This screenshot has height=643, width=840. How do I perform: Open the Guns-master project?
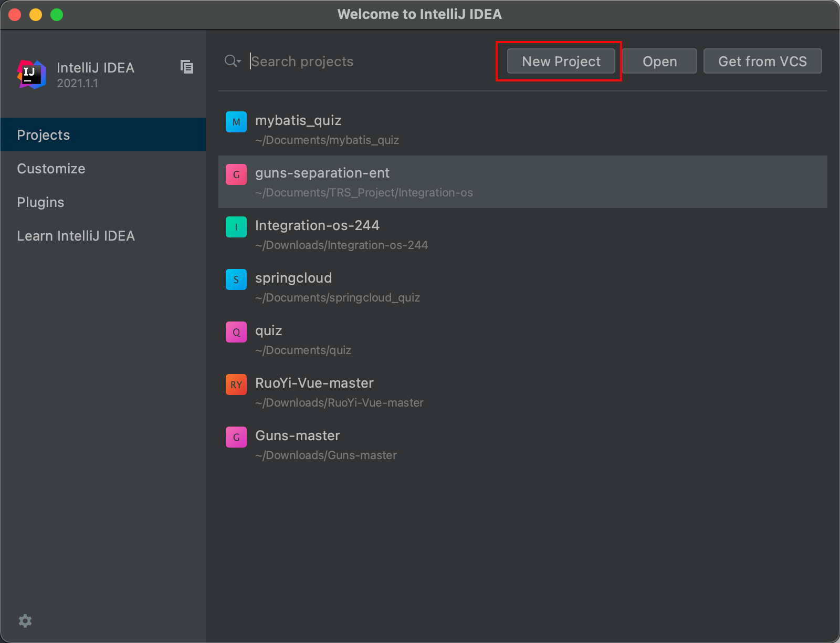click(523, 444)
